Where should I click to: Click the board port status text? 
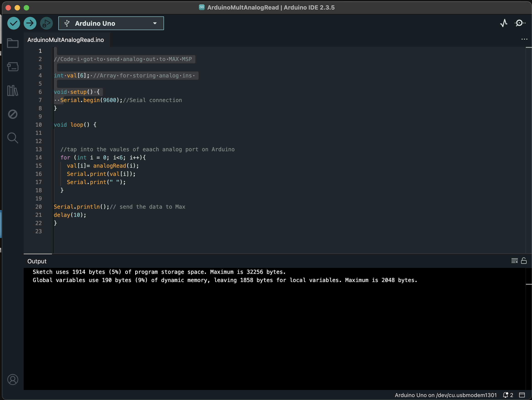point(445,395)
